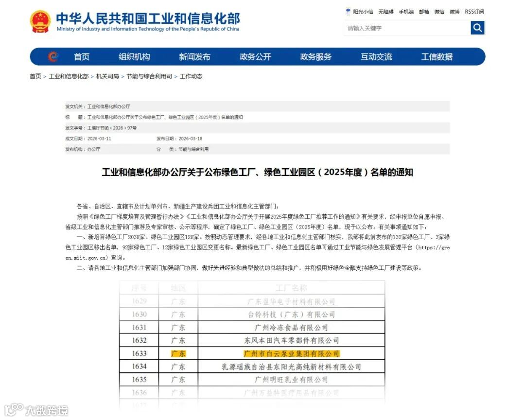The width and height of the screenshot is (525, 420).
Task: Click 首页 in the breadcrumb
Action: click(35, 76)
